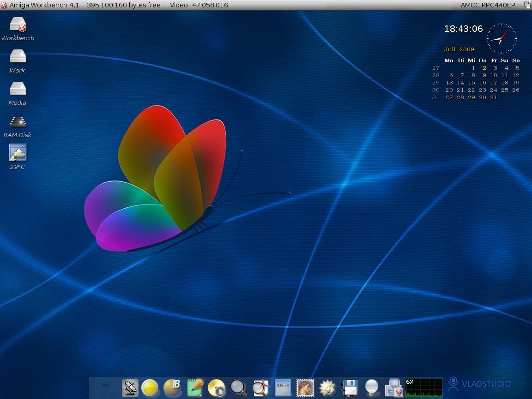Click the 29°C weather widget icon
This screenshot has width=532, height=399.
(18, 153)
